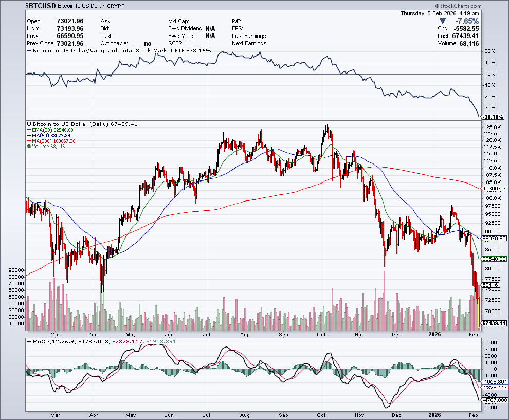Click the -7.65% percent change value

(467, 21)
